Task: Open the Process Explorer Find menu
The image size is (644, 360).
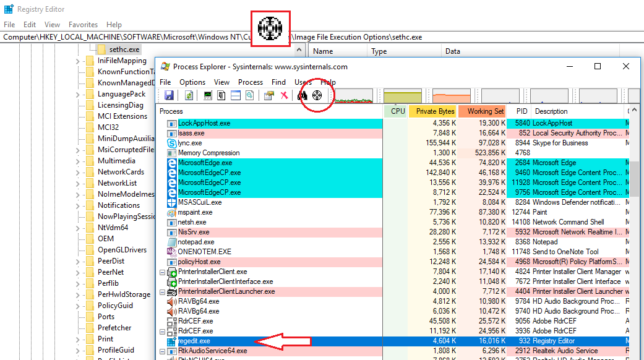Action: [278, 82]
